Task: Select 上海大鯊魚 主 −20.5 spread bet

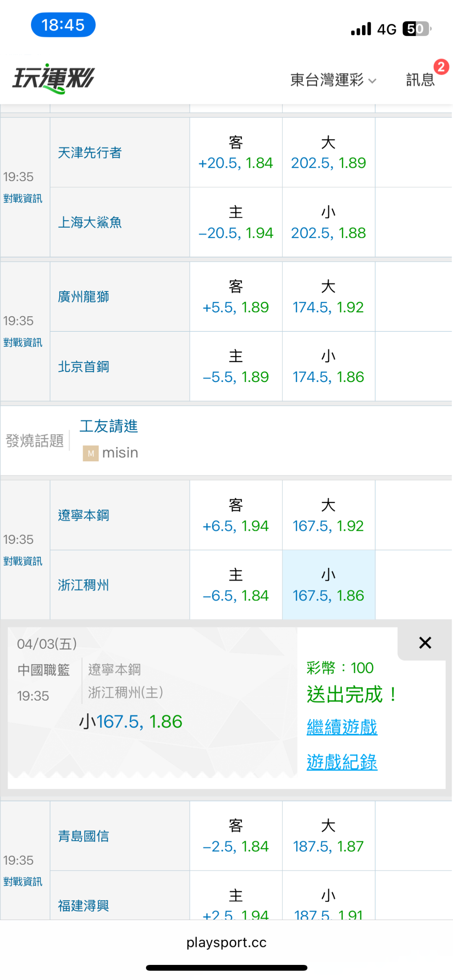Action: point(236,222)
